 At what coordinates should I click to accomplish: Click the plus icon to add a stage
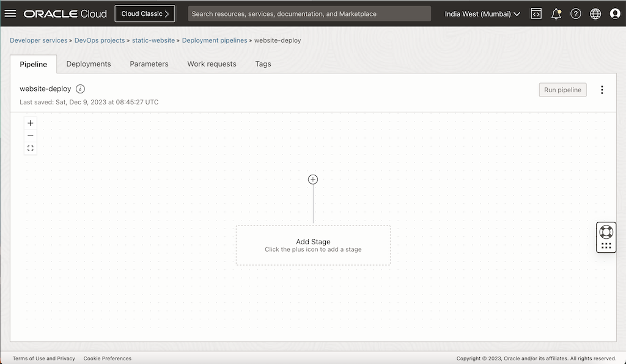312,179
